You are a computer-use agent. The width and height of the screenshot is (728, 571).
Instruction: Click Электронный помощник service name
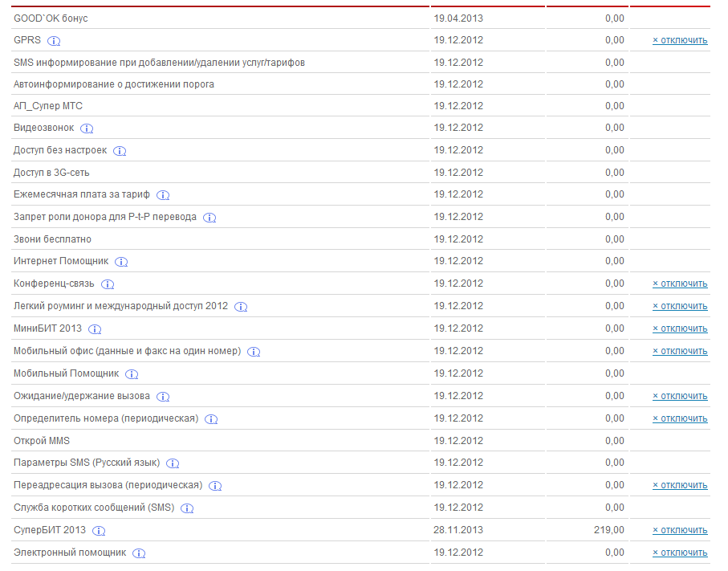(x=70, y=553)
